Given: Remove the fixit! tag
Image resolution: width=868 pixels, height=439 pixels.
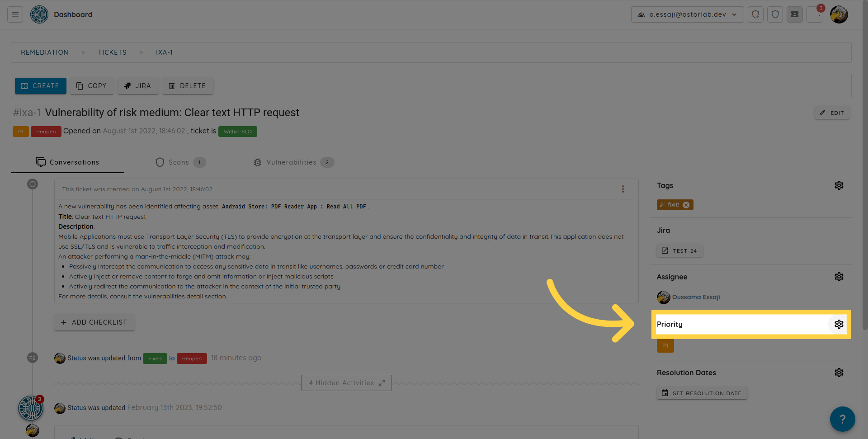Looking at the screenshot, I should [686, 205].
